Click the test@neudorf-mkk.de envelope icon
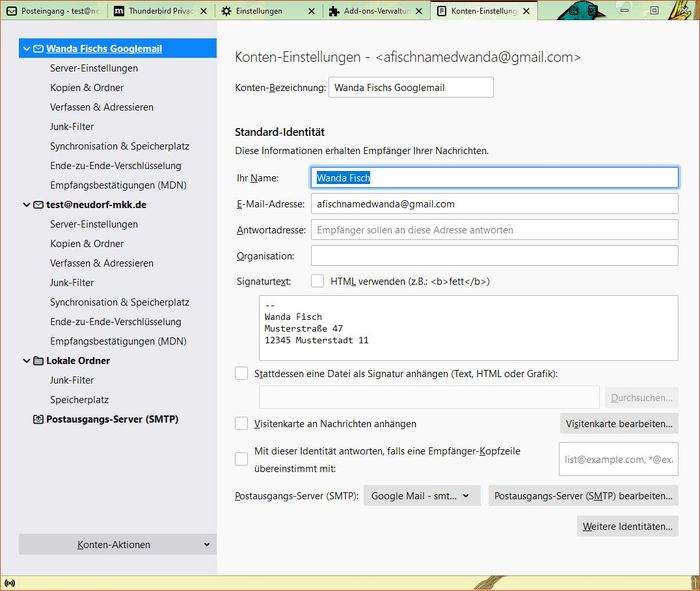The height and width of the screenshot is (591, 700). (x=38, y=204)
